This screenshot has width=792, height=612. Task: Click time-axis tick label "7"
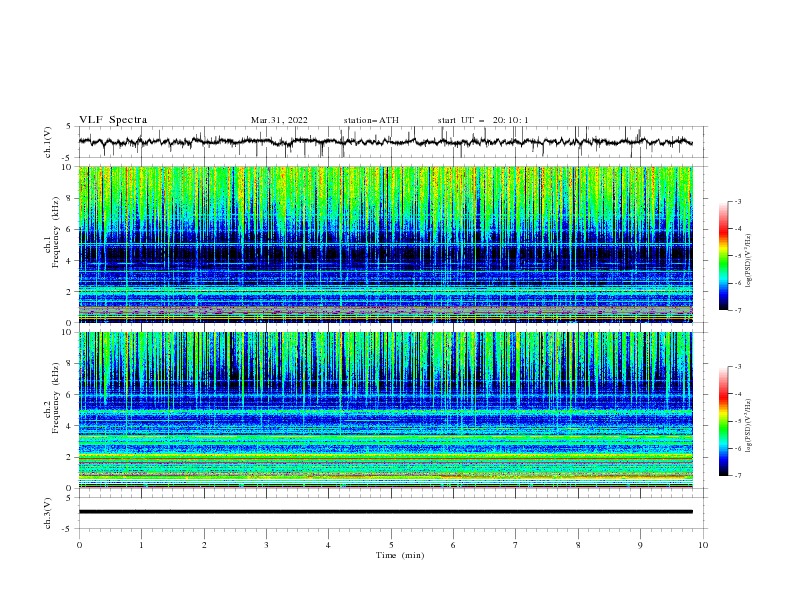click(516, 545)
